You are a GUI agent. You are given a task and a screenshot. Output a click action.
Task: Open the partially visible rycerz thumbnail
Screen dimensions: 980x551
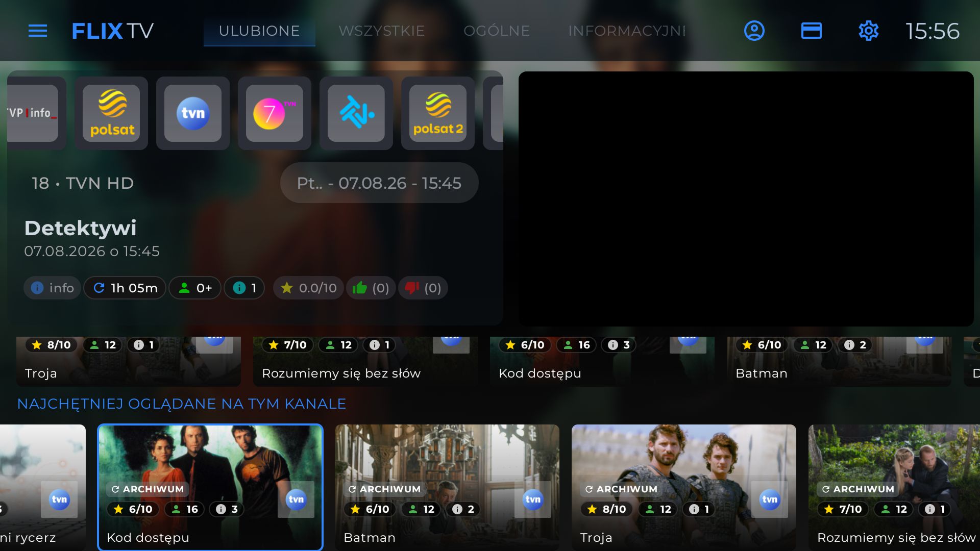[43, 487]
